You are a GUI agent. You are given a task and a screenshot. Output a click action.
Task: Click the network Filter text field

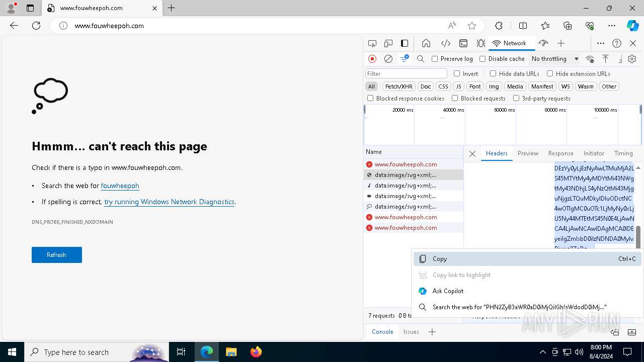(407, 73)
